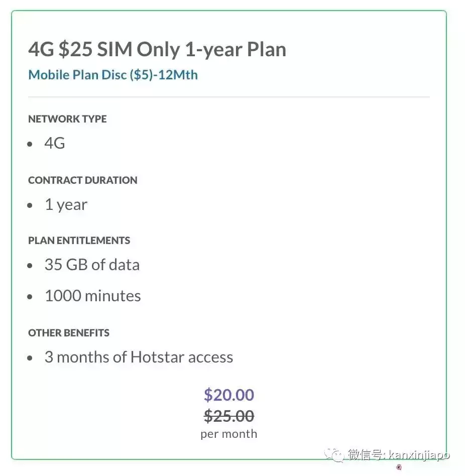
Task: Click the divider line under the plan subtitle
Action: (x=229, y=96)
